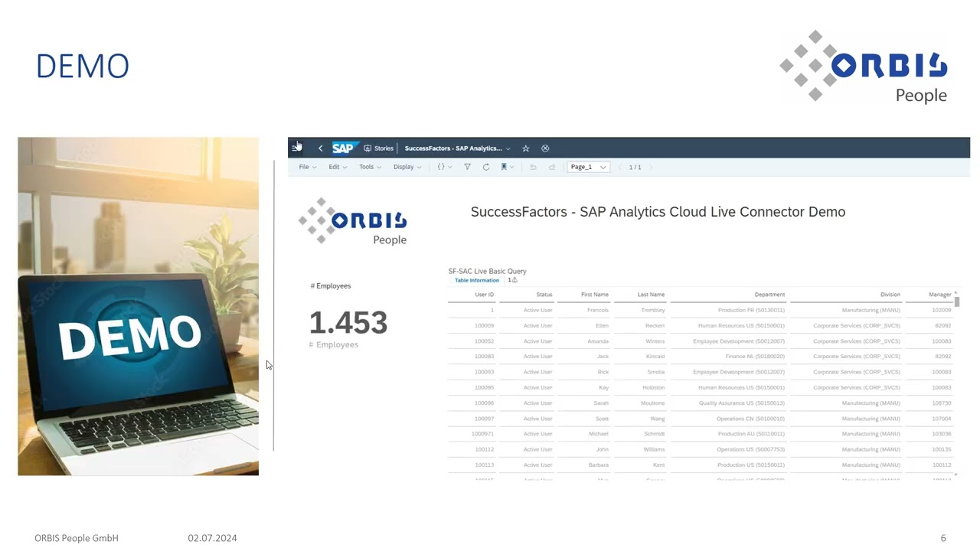Image resolution: width=980 pixels, height=551 pixels.
Task: Click department cell Quality Assurance US (50150013)
Action: tap(742, 403)
